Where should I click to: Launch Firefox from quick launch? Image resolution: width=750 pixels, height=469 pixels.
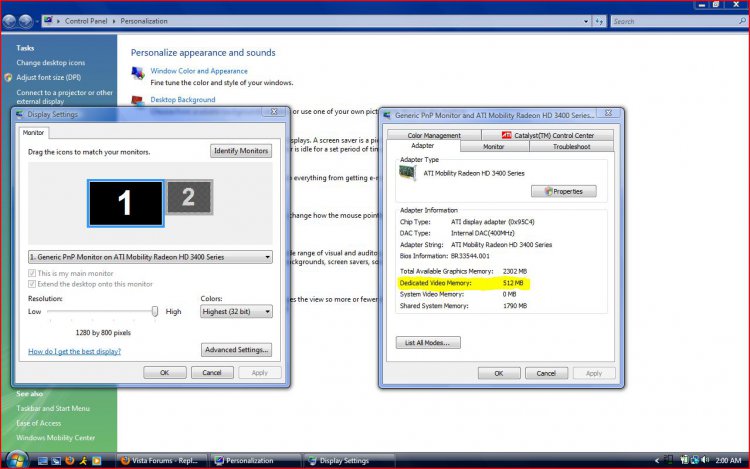(69, 461)
